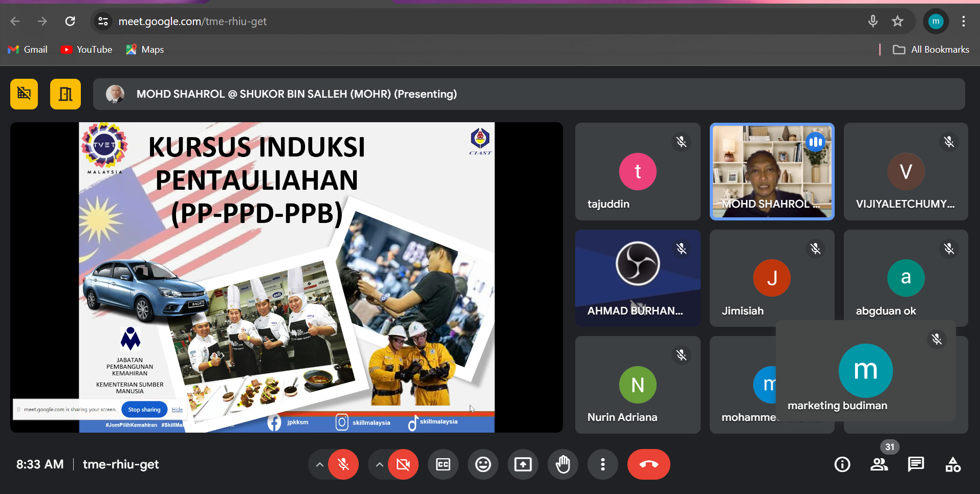The width and height of the screenshot is (980, 494).
Task: Click the leave call button
Action: pos(648,464)
